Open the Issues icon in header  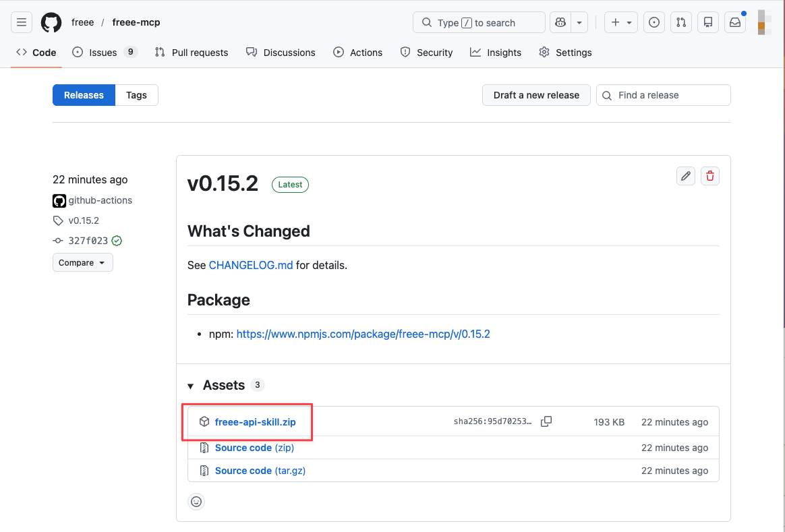[654, 22]
